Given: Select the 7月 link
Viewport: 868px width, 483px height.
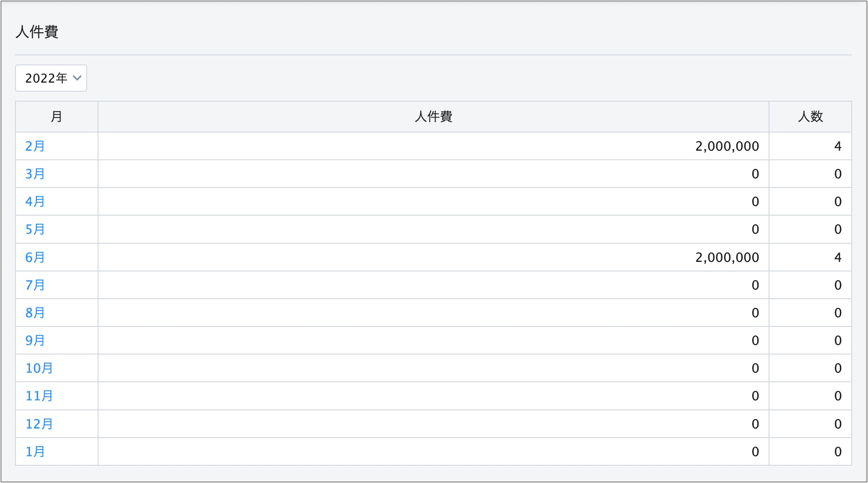Looking at the screenshot, I should pos(35,285).
